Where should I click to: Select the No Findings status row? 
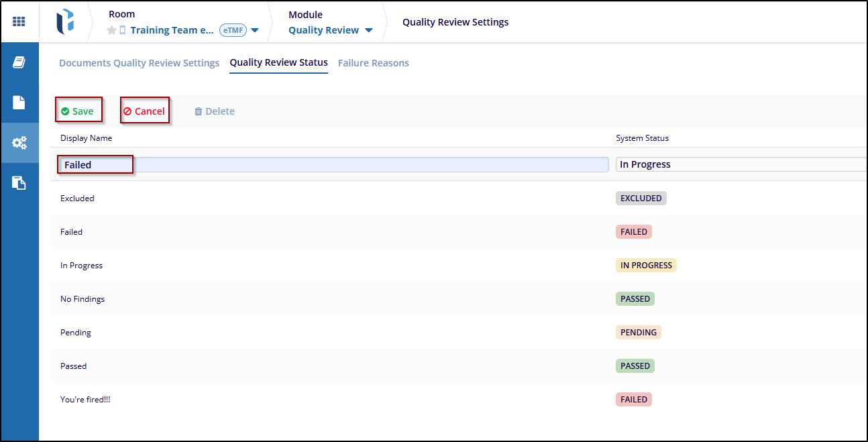(83, 299)
